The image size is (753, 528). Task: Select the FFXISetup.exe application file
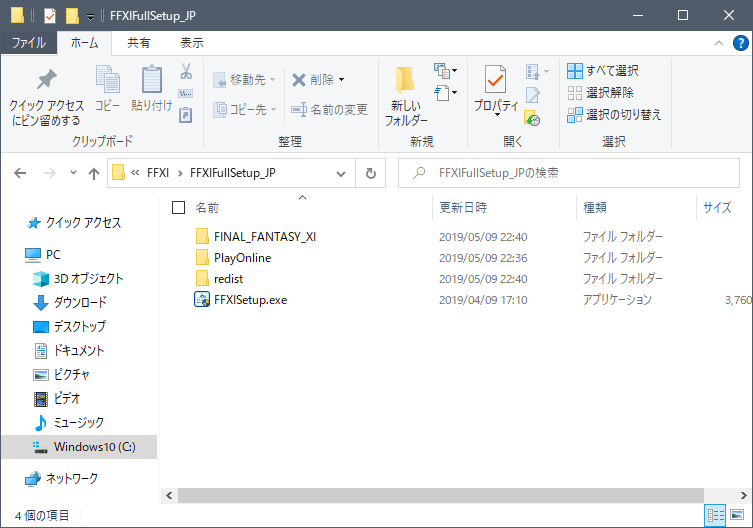250,300
